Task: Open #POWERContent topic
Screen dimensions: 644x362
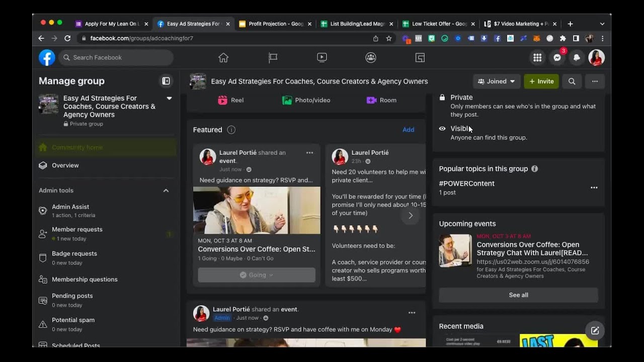Action: tap(467, 184)
